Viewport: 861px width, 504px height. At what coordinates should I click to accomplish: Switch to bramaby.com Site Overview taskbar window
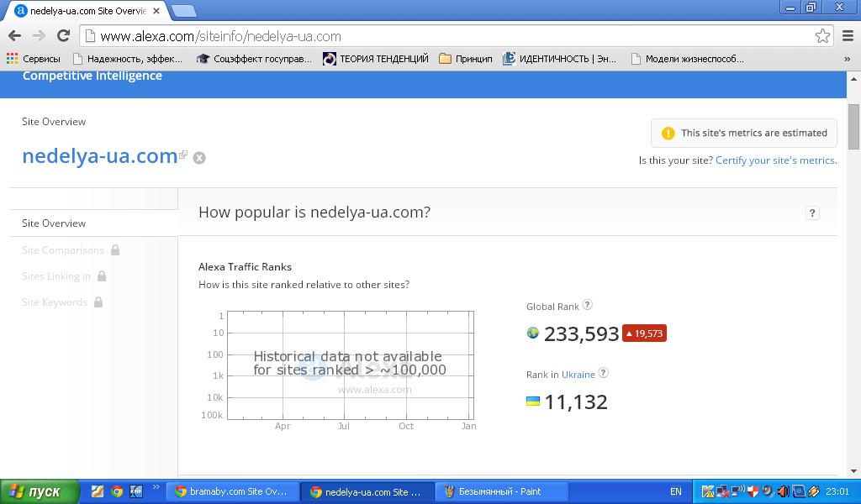(232, 491)
